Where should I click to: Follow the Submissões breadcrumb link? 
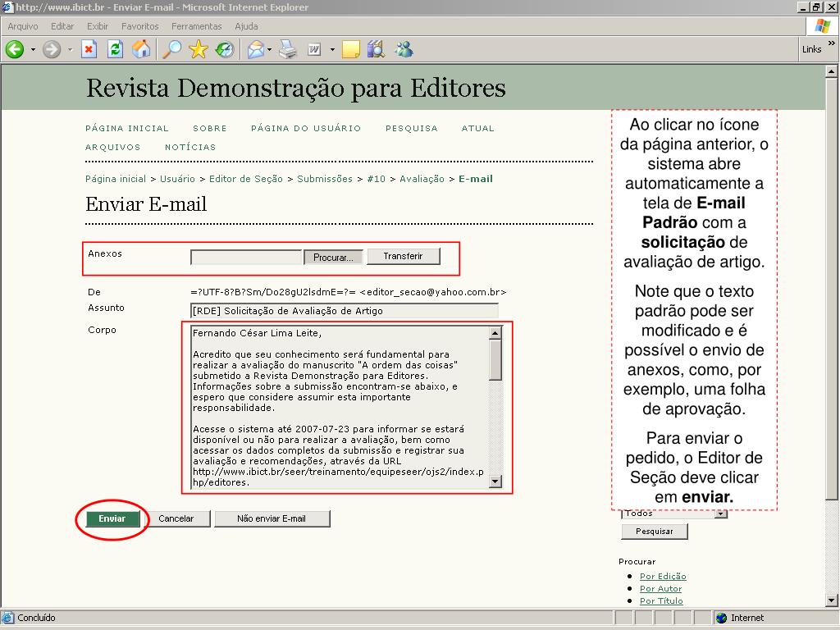[x=325, y=179]
